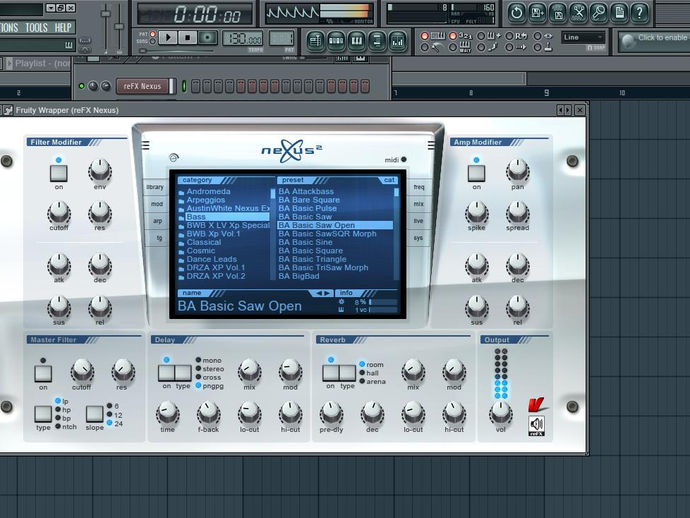Toggle the Reverb on button
This screenshot has height=518, width=690.
(x=331, y=373)
